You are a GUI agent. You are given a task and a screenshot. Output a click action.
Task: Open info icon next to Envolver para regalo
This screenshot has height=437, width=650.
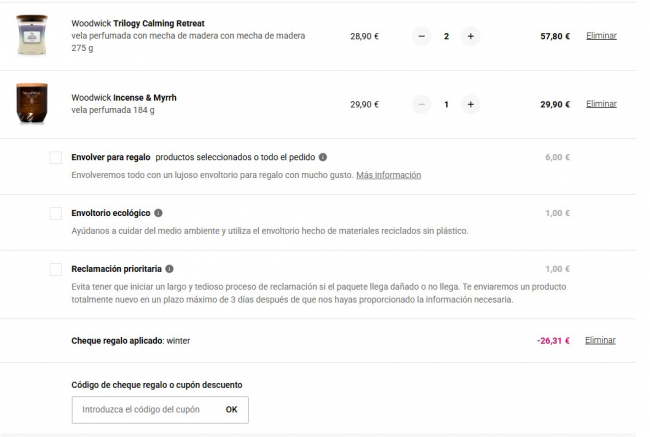click(323, 157)
